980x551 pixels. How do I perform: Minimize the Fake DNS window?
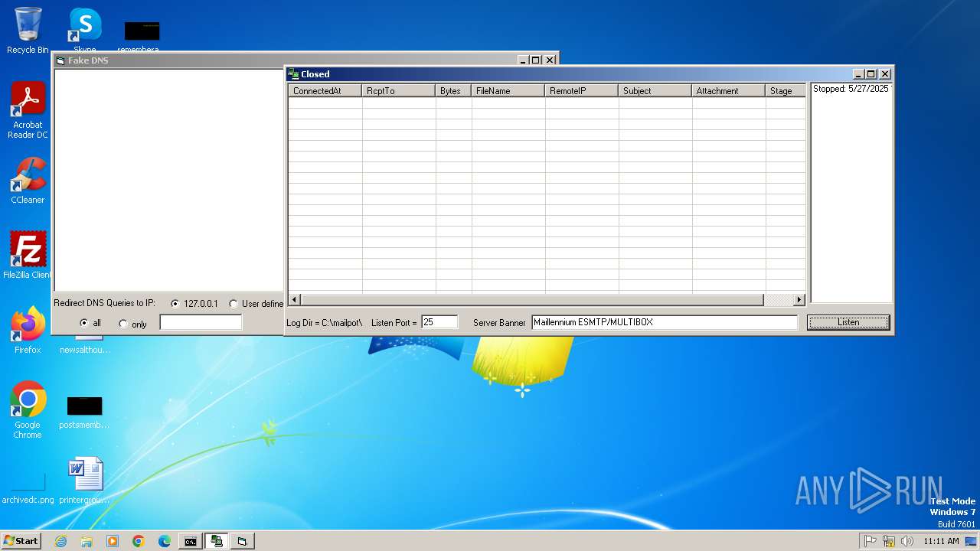(522, 60)
